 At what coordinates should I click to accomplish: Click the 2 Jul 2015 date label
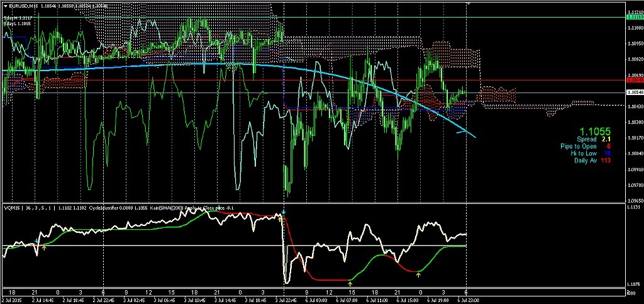point(12,300)
